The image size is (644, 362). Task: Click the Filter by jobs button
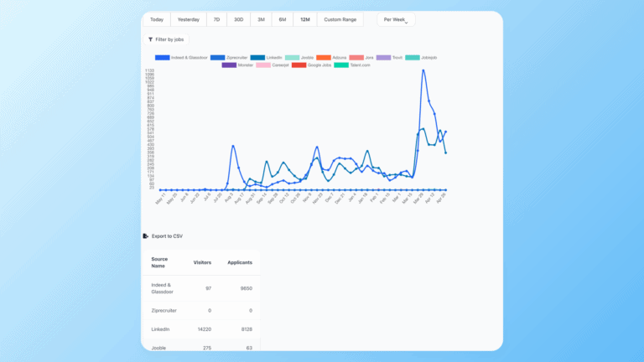[166, 39]
